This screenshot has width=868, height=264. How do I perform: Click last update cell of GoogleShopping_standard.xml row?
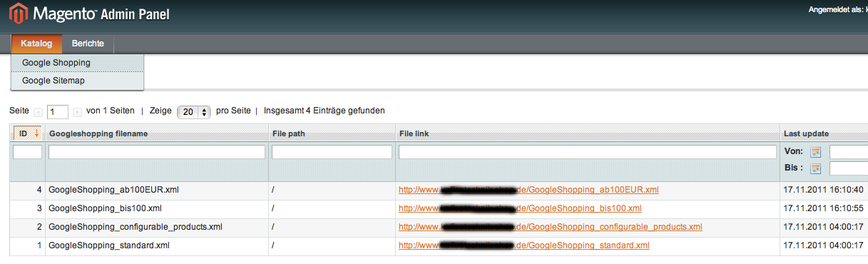click(824, 245)
